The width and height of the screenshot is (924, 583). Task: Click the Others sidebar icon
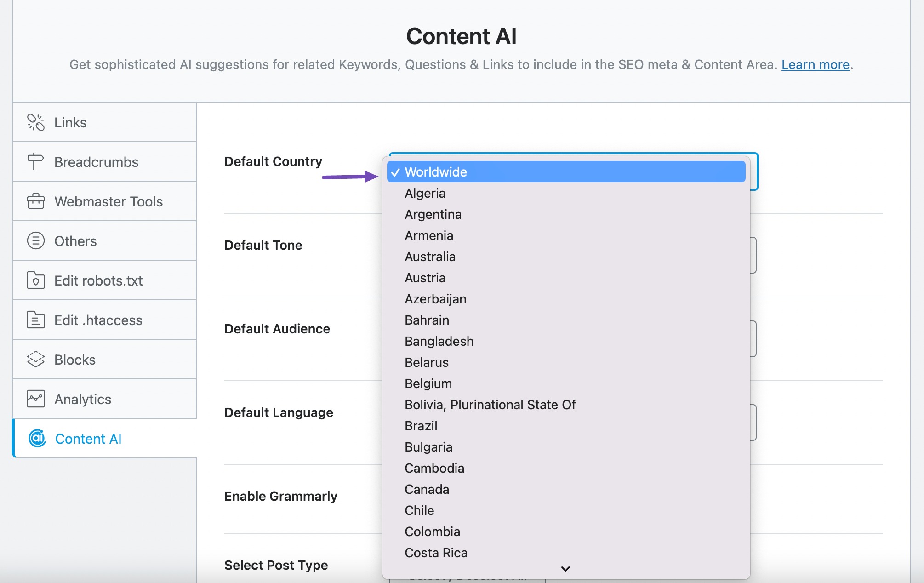click(35, 241)
